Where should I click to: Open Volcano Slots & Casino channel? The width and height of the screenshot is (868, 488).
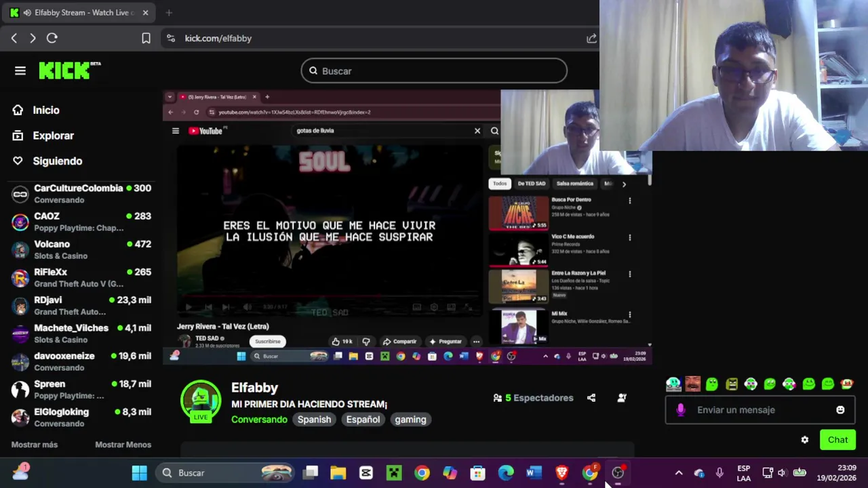(x=81, y=249)
